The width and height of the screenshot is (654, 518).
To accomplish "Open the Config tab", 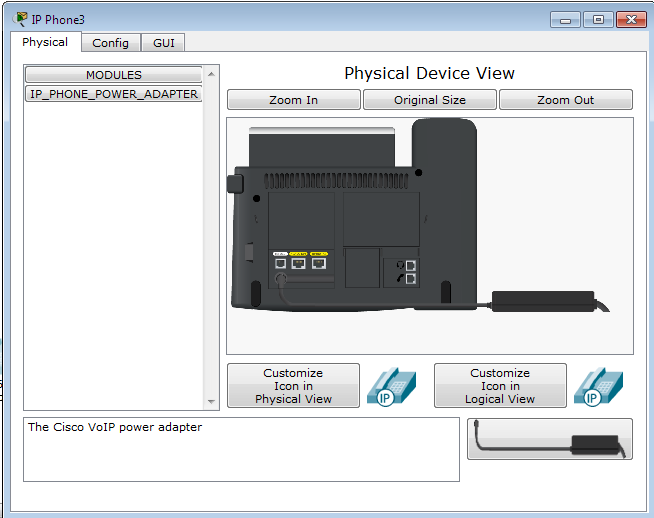I will click(111, 43).
